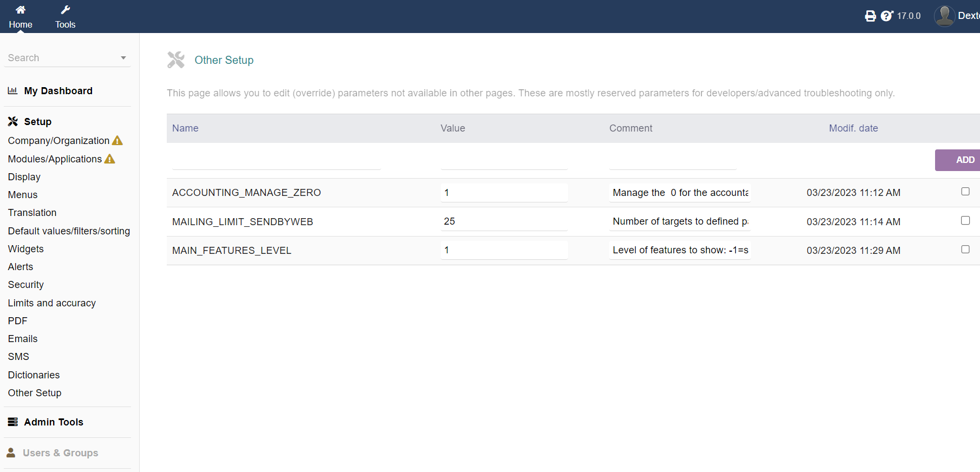
Task: Open Dictionaries setup page
Action: [x=34, y=375]
